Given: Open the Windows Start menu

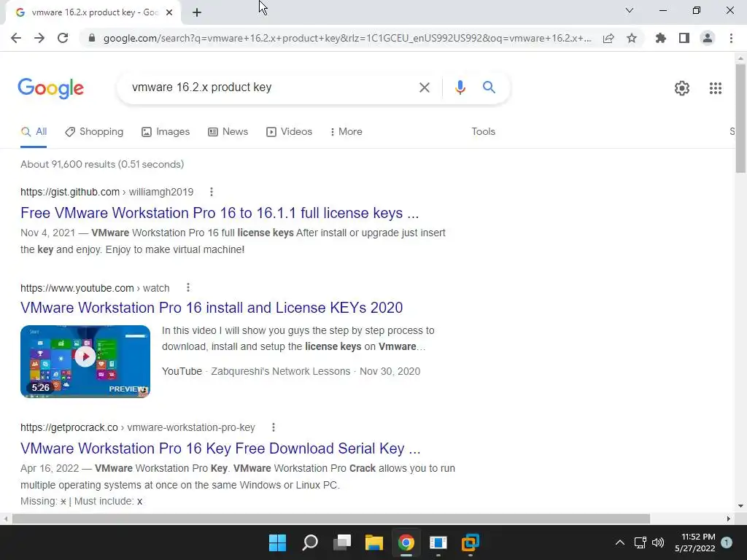Looking at the screenshot, I should [x=277, y=542].
